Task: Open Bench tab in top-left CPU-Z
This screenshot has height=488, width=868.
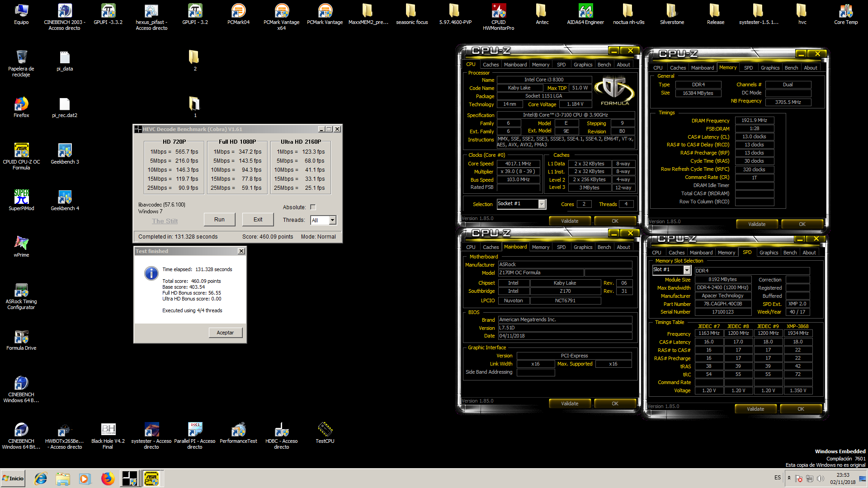Action: tap(604, 65)
